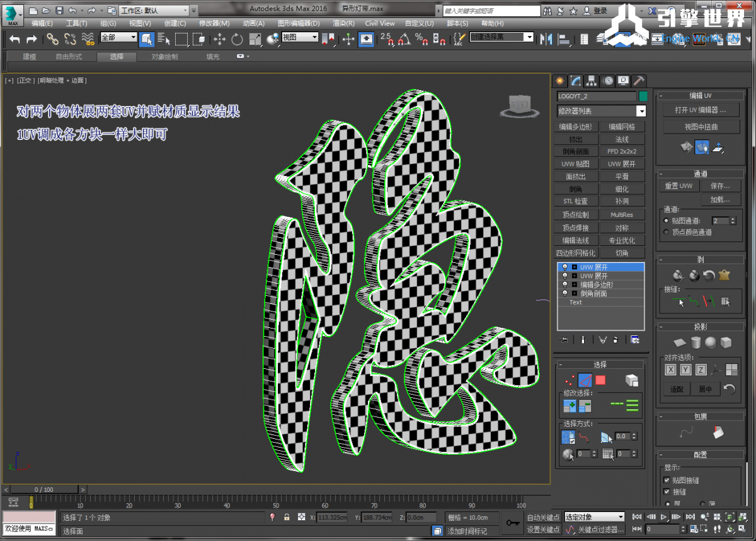The image size is (756, 541).
Task: Switch to the Hierarchy command panel tab
Action: coord(591,81)
